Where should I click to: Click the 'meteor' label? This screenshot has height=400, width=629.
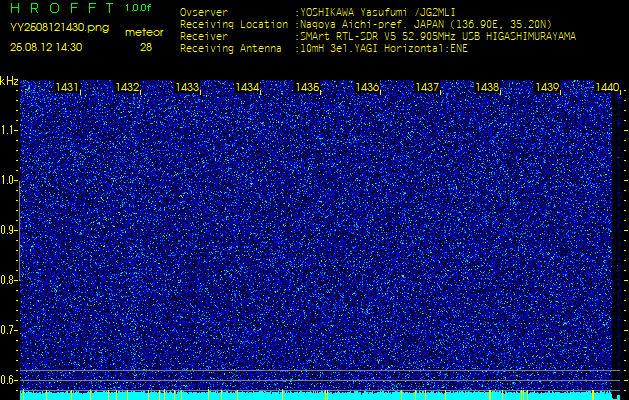pyautogui.click(x=144, y=33)
